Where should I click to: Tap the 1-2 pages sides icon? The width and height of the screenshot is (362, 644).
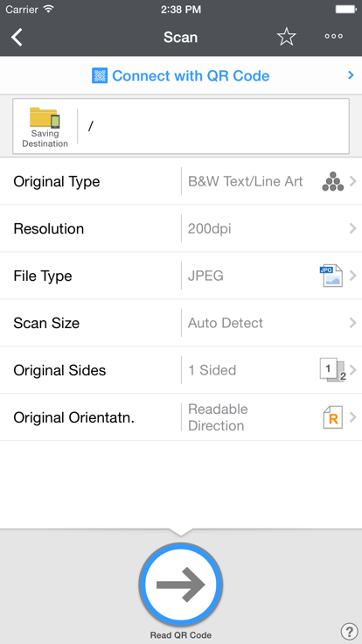[332, 370]
